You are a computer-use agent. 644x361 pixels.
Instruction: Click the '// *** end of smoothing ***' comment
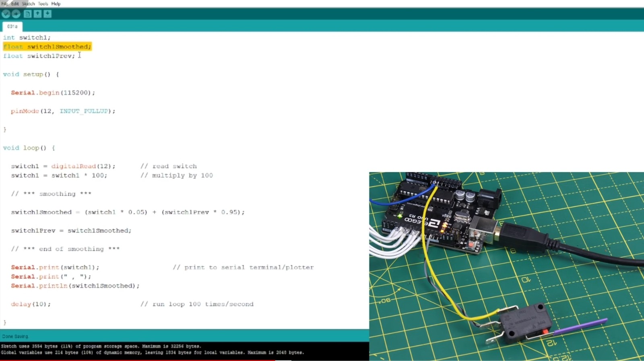point(65,249)
